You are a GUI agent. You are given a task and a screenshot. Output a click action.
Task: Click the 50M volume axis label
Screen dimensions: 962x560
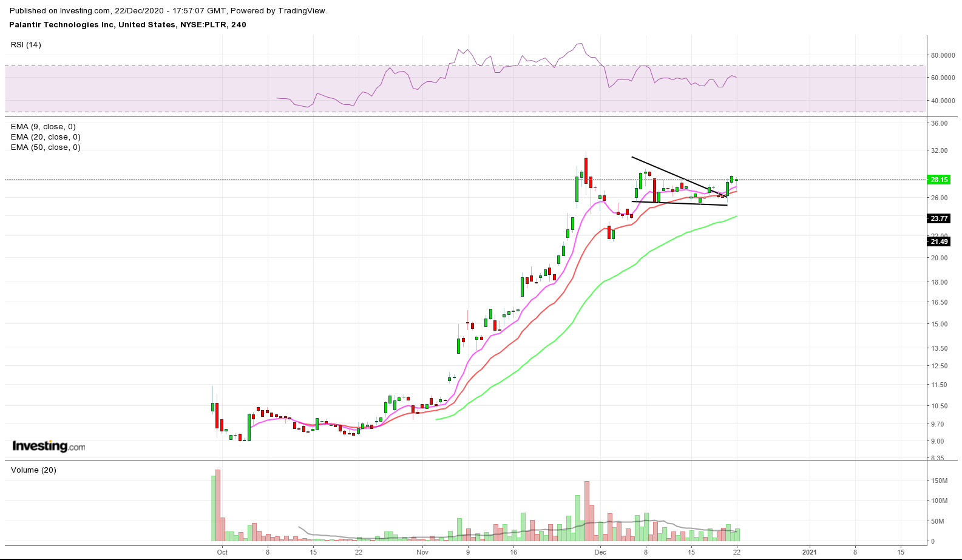[x=938, y=521]
